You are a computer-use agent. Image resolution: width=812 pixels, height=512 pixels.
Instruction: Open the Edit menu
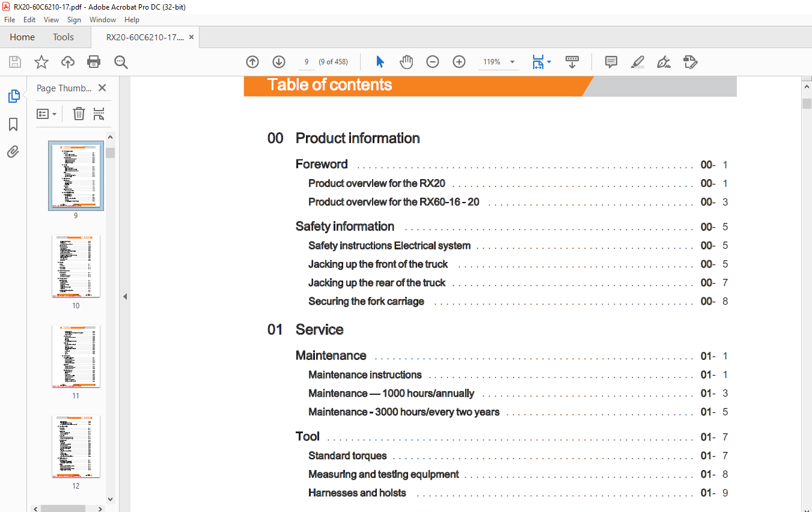pyautogui.click(x=29, y=20)
